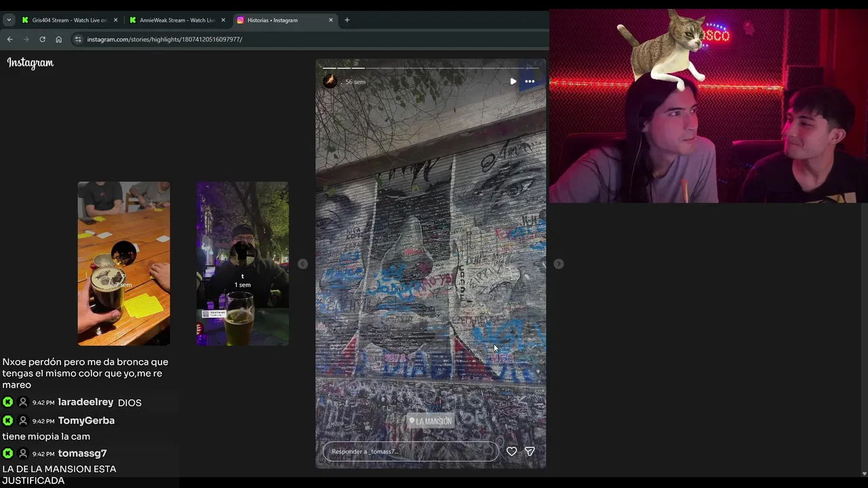The width and height of the screenshot is (868, 488).
Task: Switch to AnnieWeak Stream tab
Action: coord(178,20)
